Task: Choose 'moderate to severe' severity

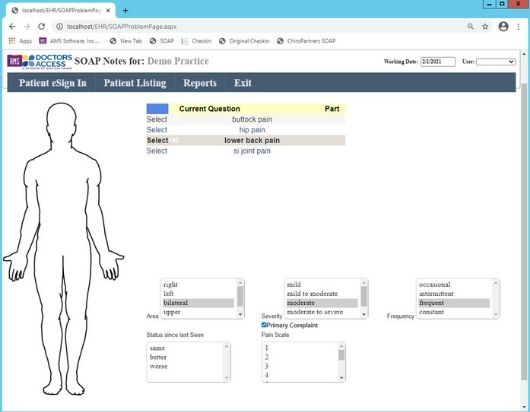Action: click(x=322, y=312)
